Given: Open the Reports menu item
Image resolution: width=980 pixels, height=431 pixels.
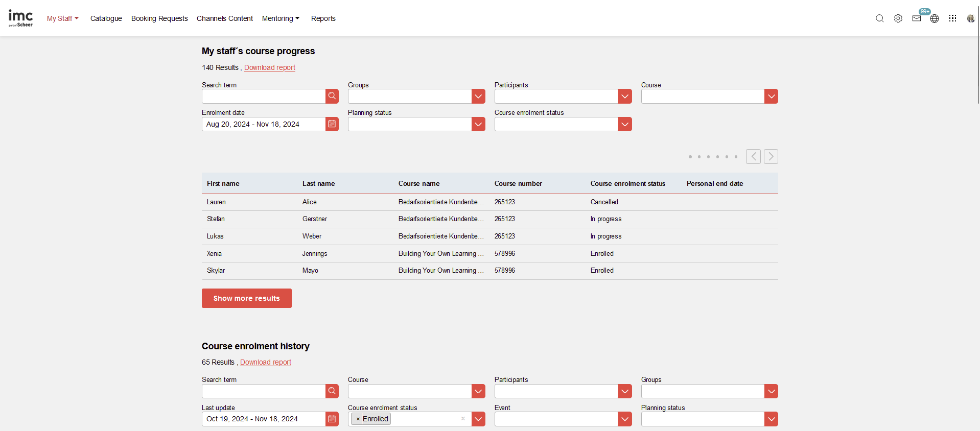Looking at the screenshot, I should 323,18.
